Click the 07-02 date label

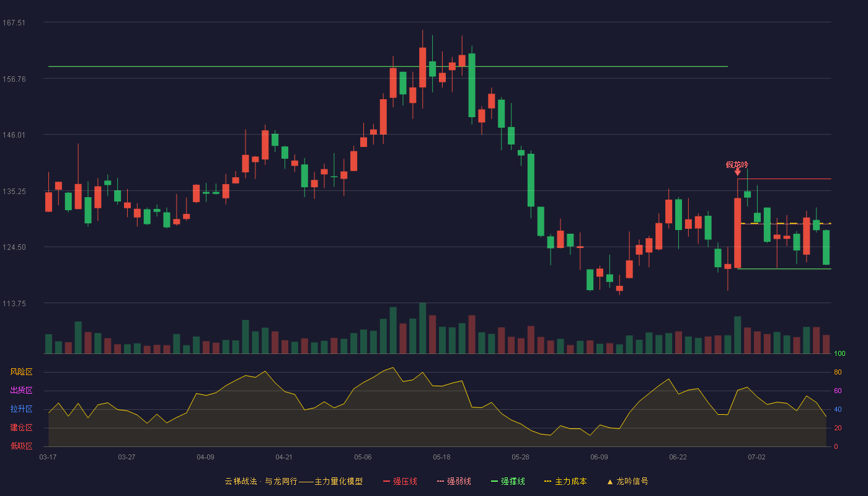pyautogui.click(x=756, y=457)
